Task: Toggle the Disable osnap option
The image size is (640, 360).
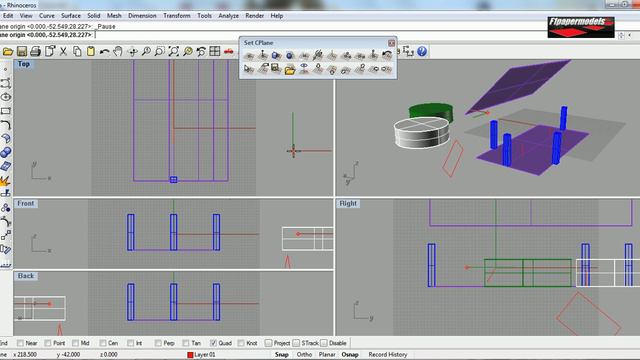Action: click(324, 343)
